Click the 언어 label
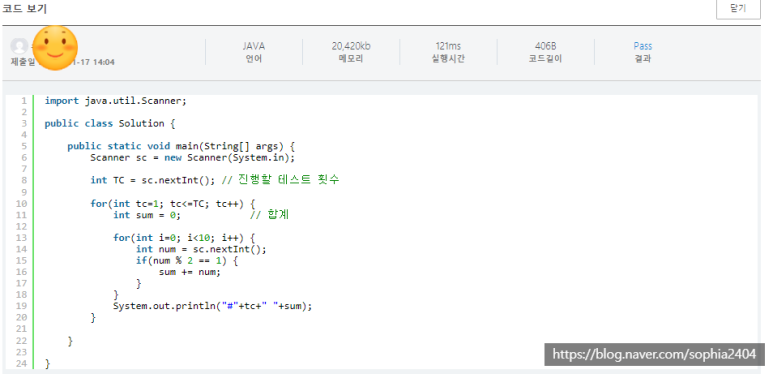 254,59
